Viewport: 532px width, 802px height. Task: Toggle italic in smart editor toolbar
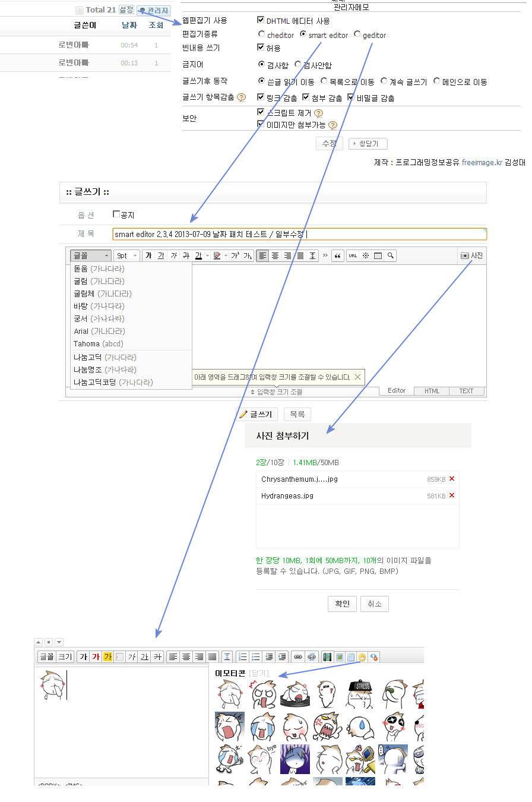coord(173,255)
